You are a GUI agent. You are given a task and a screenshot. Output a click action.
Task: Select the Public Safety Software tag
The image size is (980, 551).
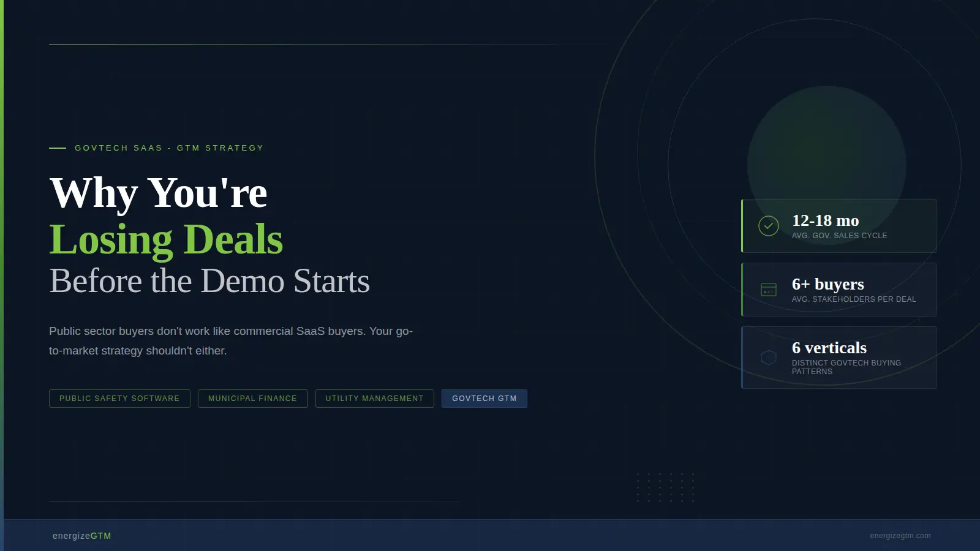pos(119,399)
